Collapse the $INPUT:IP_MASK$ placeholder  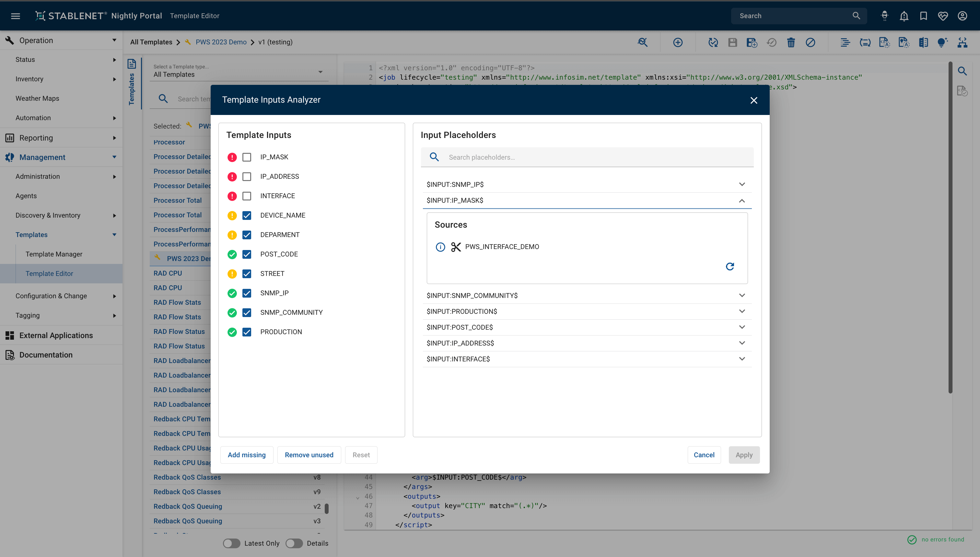(587, 200)
